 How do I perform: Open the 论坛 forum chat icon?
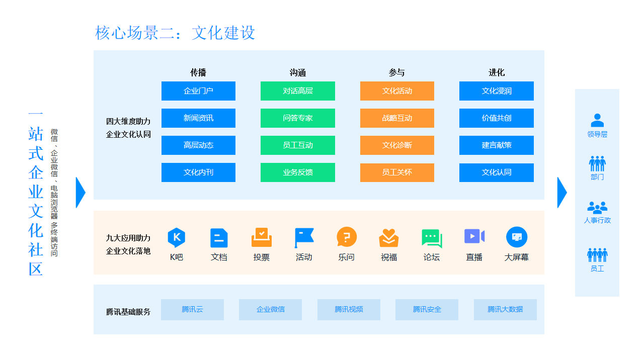432,238
